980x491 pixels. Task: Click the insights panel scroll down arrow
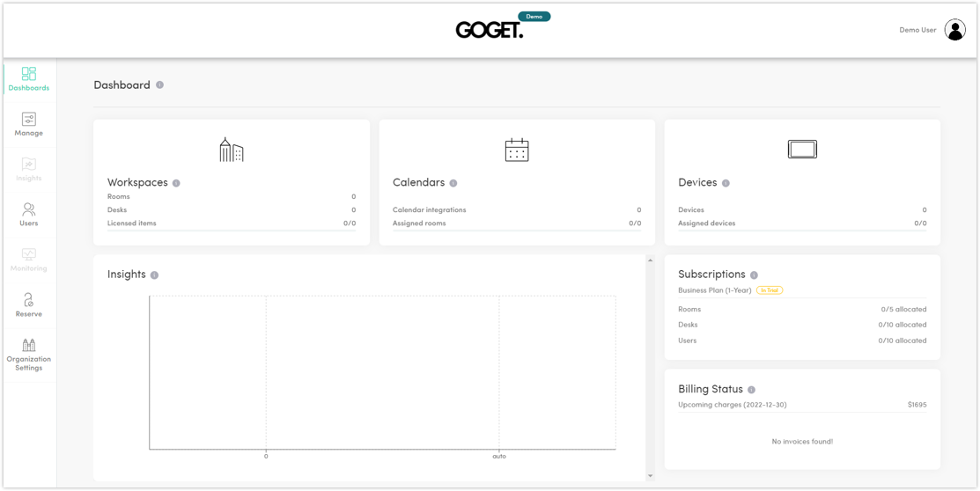pos(650,476)
